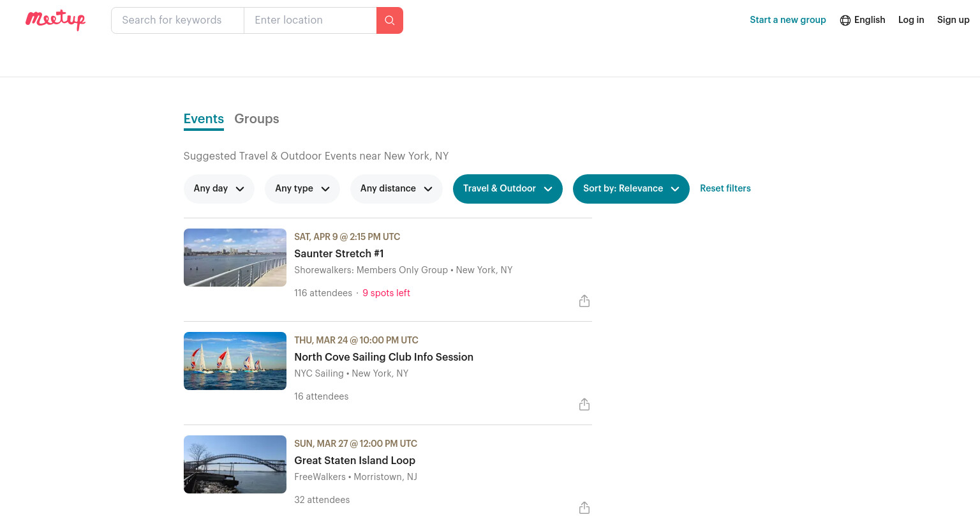Click the red search magnifier button

click(x=390, y=20)
